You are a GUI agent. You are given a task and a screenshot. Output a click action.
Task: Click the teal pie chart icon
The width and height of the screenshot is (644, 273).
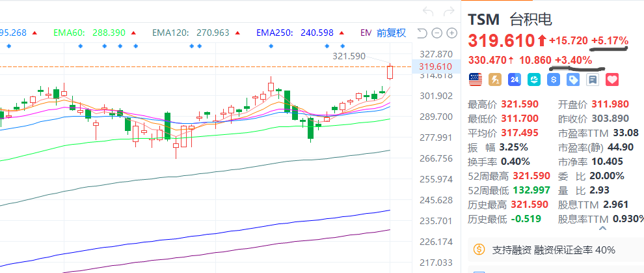click(x=533, y=79)
